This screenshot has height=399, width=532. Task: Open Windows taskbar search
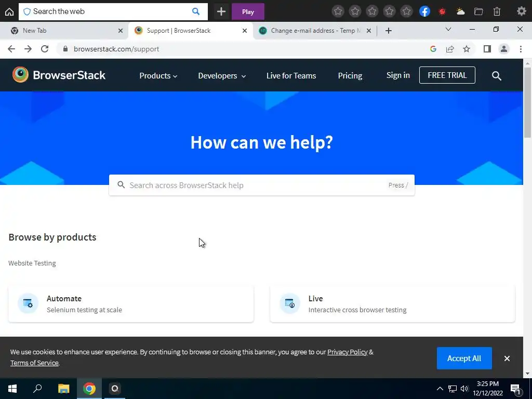37,389
